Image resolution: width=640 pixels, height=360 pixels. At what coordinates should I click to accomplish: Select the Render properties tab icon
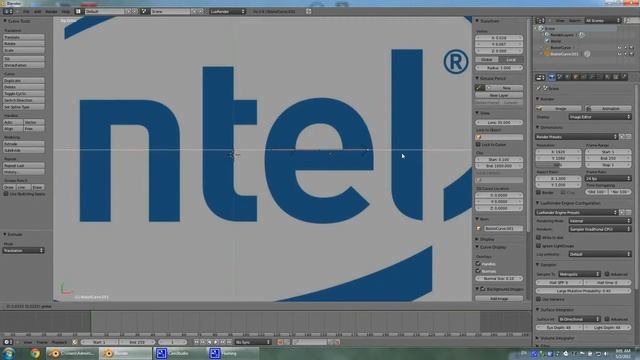pos(552,77)
